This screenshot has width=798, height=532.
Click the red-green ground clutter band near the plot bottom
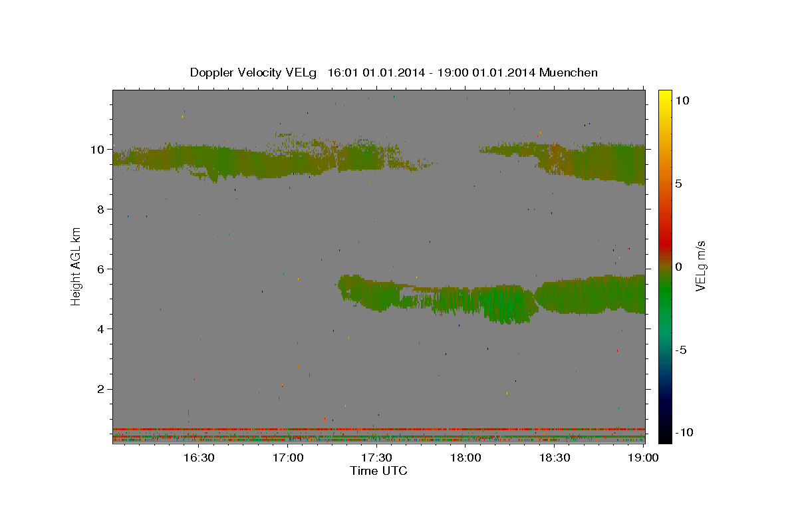pos(378,434)
